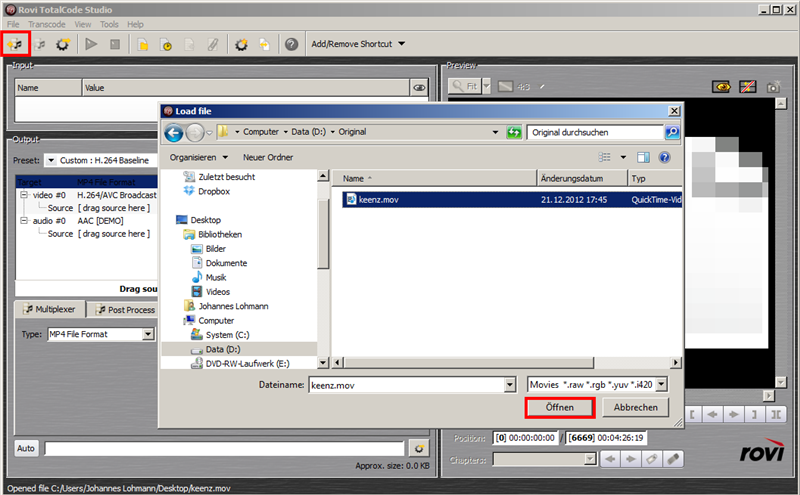Open the Tools menu
Image resolution: width=800 pixels, height=495 pixels.
point(109,24)
